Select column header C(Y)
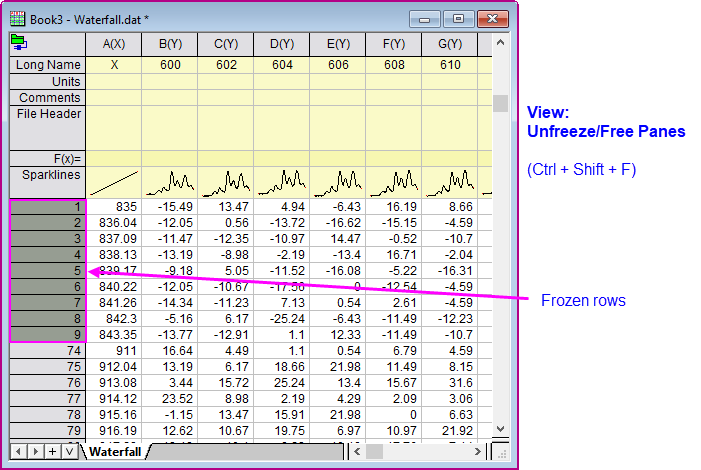Image resolution: width=701 pixels, height=470 pixels. point(226,44)
